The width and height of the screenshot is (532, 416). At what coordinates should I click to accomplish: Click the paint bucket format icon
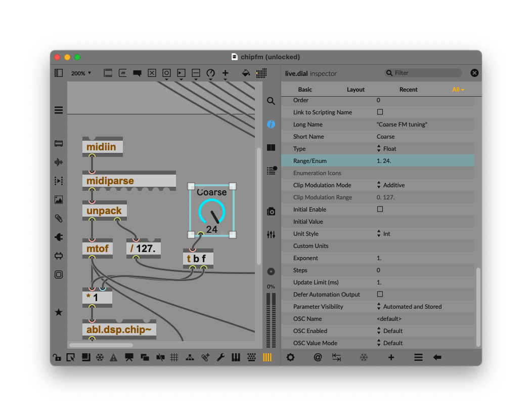(246, 73)
